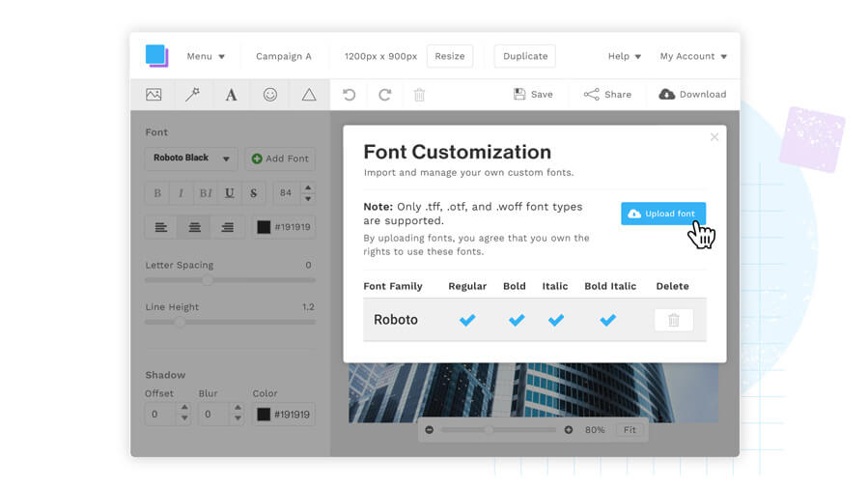
Task: Enable center text alignment
Action: click(194, 227)
